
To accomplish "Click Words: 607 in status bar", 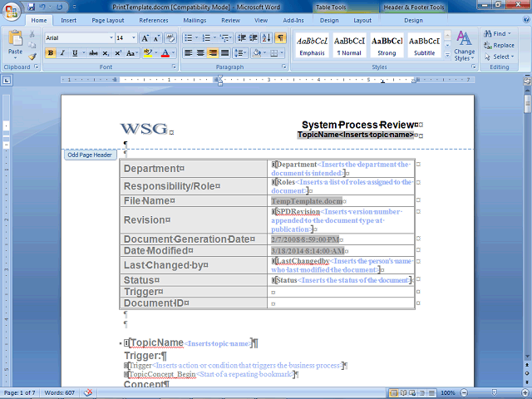I will tap(59, 393).
